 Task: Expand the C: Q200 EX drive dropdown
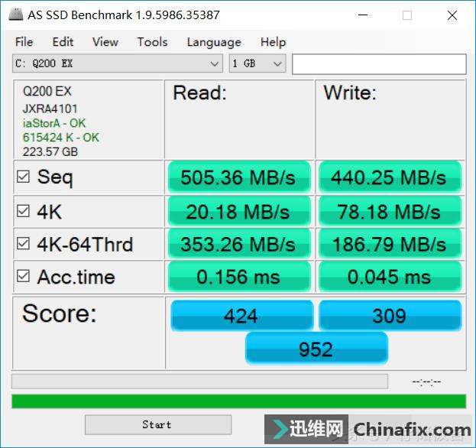[118, 63]
